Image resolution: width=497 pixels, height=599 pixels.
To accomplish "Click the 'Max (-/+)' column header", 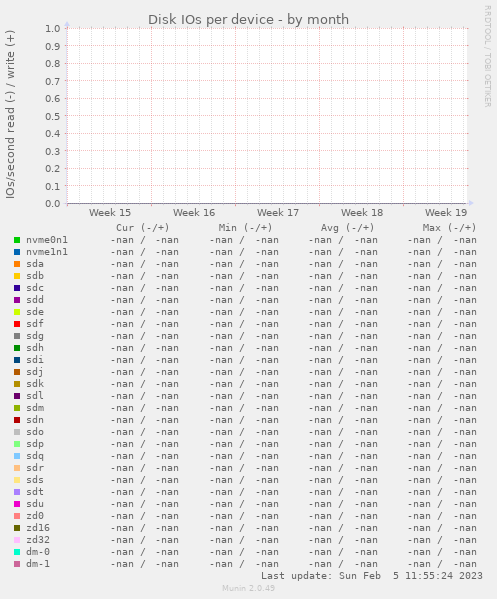I will pyautogui.click(x=449, y=228).
